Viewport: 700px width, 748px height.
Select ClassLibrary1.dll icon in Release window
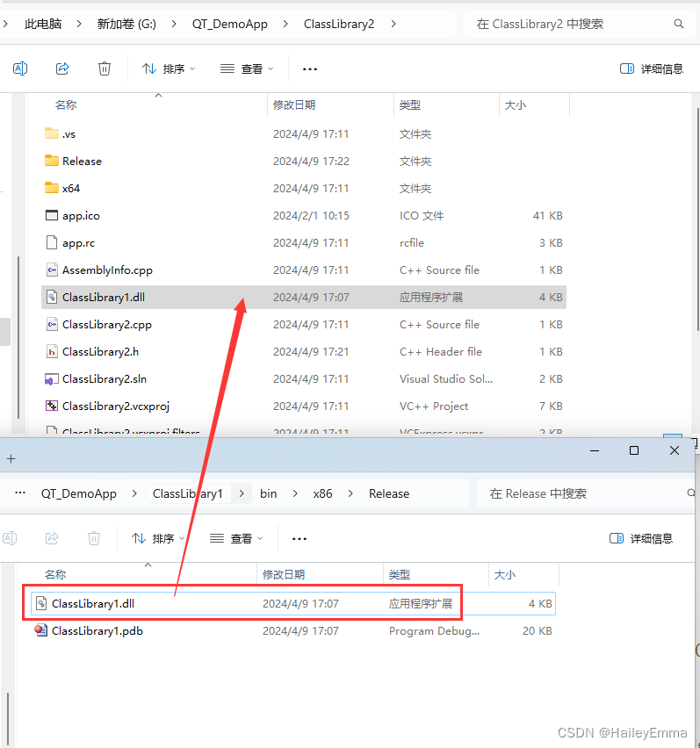[41, 603]
